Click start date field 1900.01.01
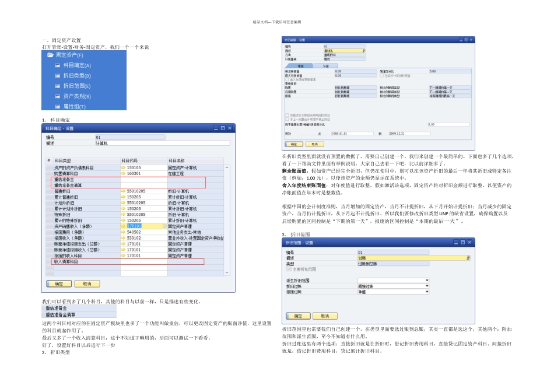The width and height of the screenshot is (554, 392). pos(352,134)
